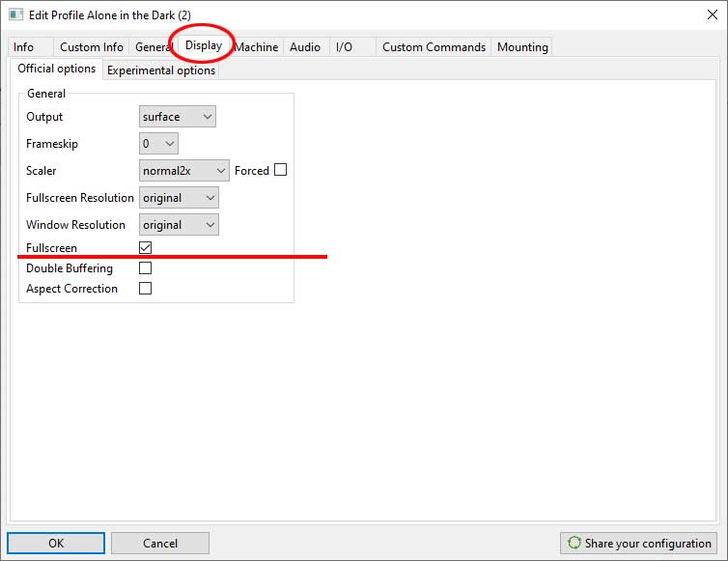Open the Mounting tab
This screenshot has width=728, height=561.
522,47
